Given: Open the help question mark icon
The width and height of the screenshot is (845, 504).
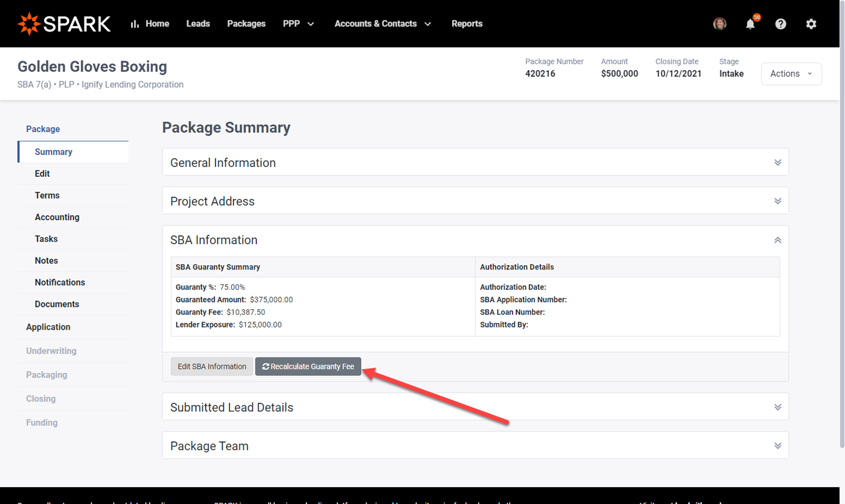Looking at the screenshot, I should (780, 24).
